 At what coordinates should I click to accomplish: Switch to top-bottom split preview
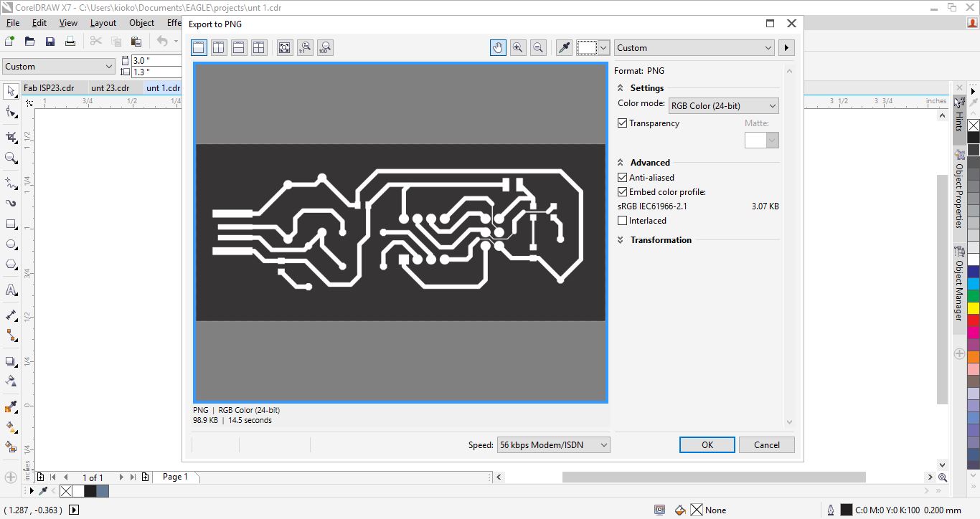(x=239, y=48)
